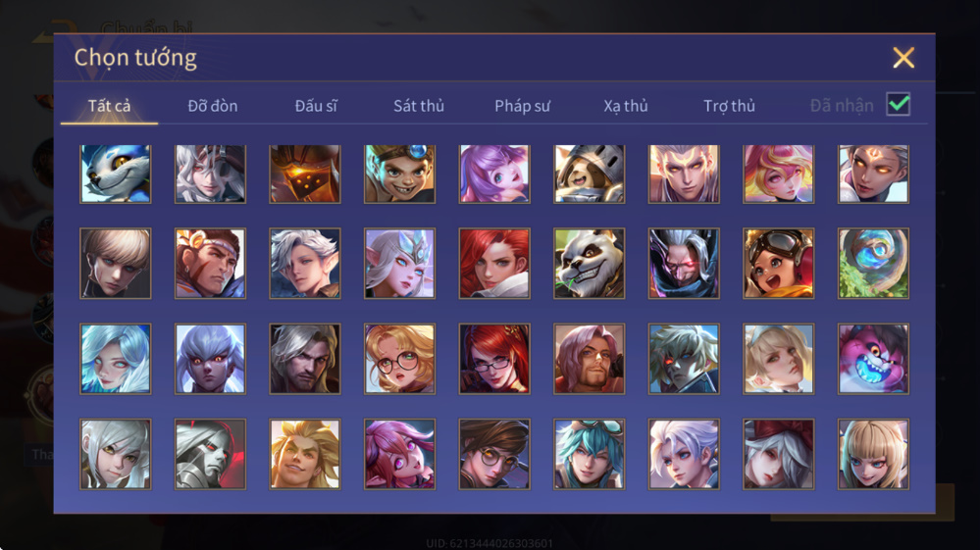This screenshot has width=980, height=550.
Task: Select the goggles boy with buck teeth
Action: (x=399, y=175)
